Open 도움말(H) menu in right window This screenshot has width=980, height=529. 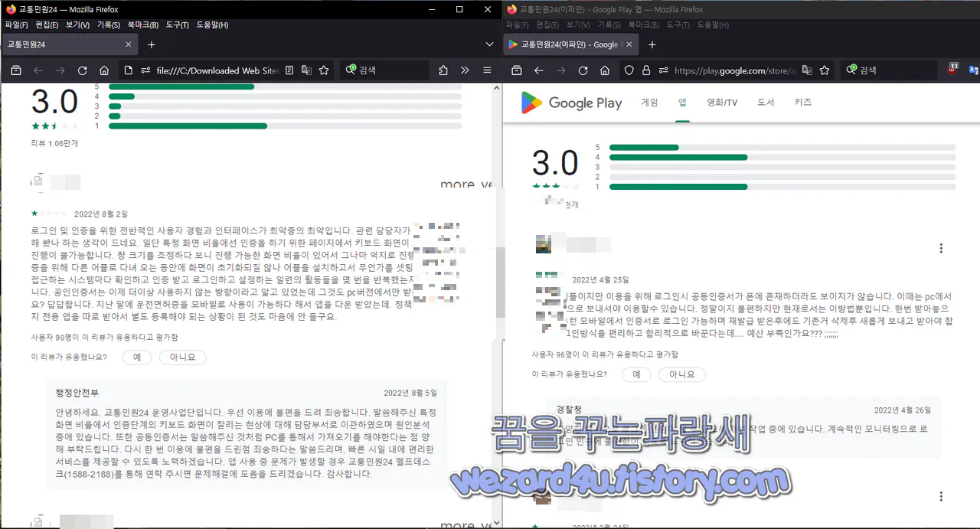coord(714,25)
